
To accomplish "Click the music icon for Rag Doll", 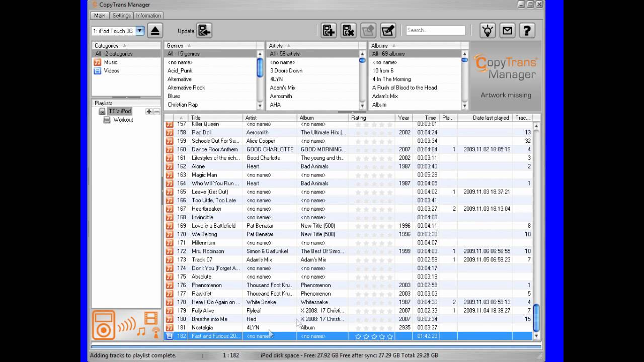I will coord(170,132).
